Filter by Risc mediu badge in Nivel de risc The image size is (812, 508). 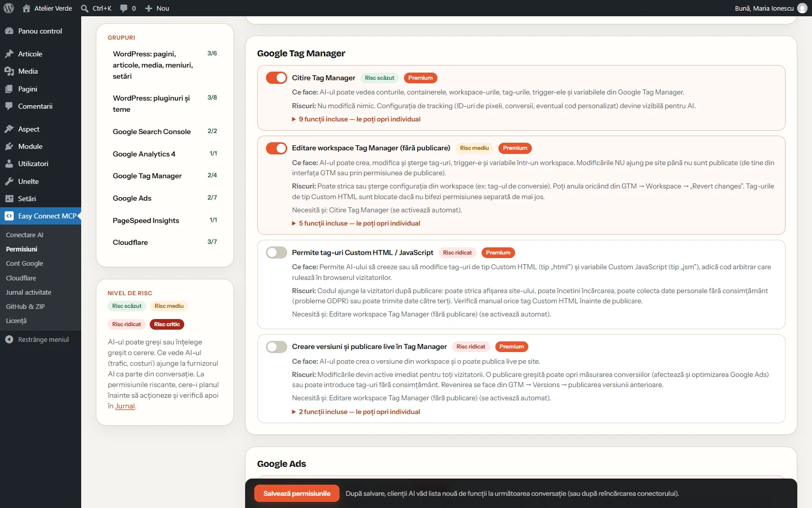pos(169,306)
